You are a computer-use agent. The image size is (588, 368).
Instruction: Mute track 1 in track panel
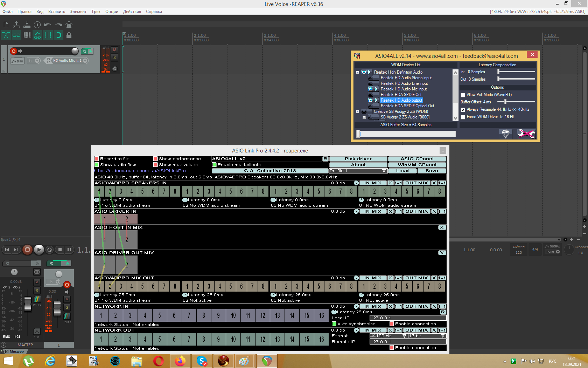point(114,50)
